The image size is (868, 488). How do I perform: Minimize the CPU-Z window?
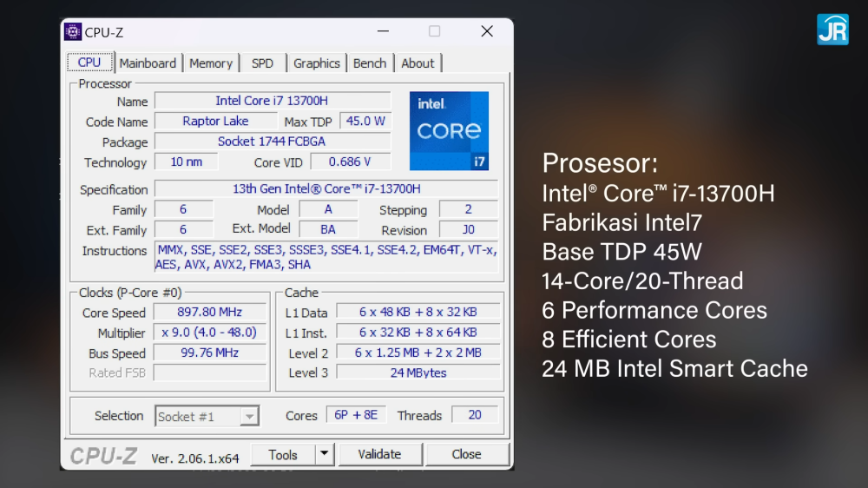click(383, 31)
